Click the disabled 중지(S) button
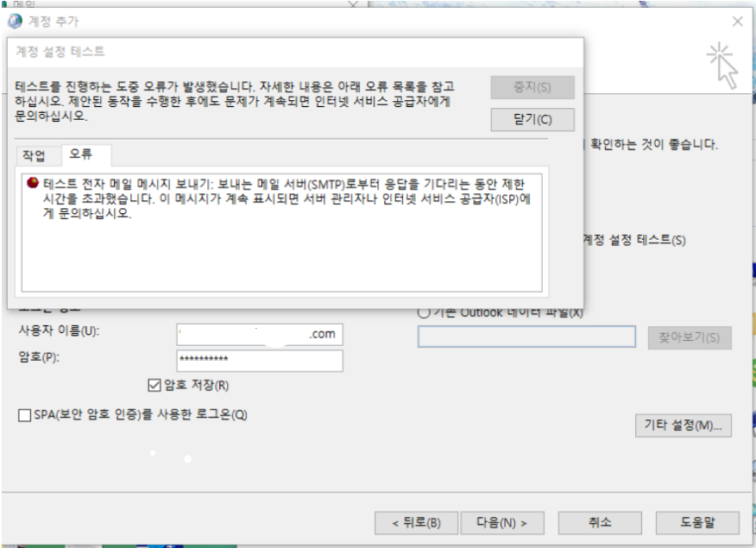756x548 pixels. pyautogui.click(x=532, y=87)
